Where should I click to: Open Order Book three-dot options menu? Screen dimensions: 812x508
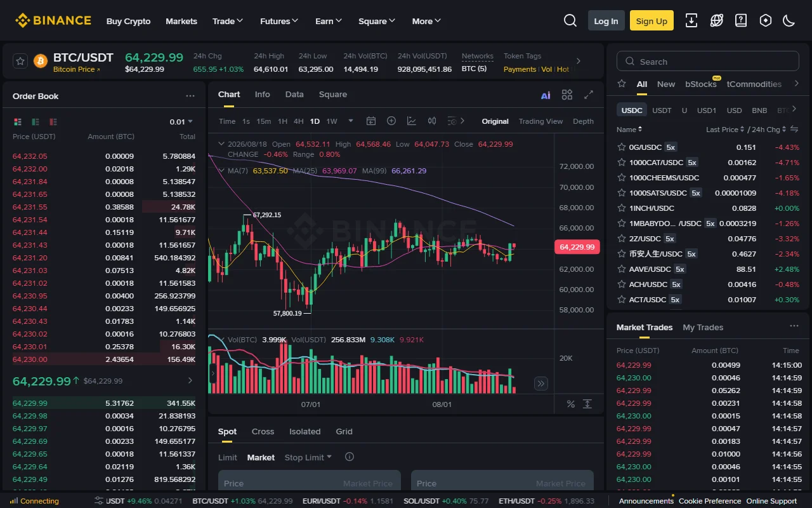(190, 96)
